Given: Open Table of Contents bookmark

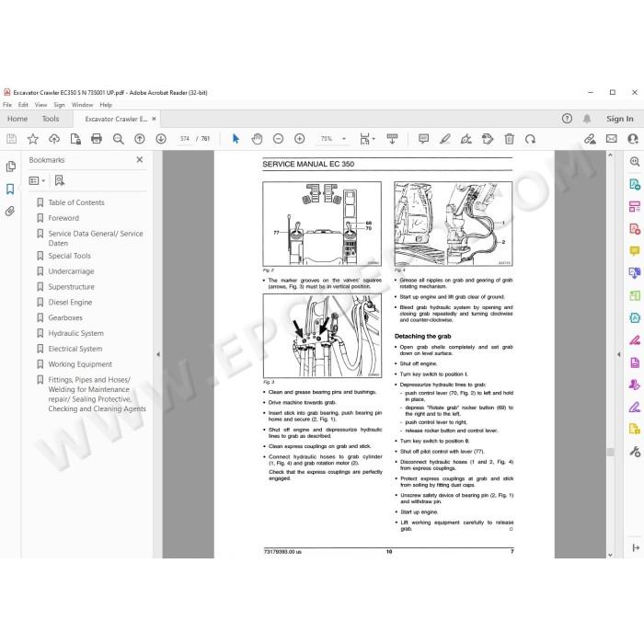Looking at the screenshot, I should 76,202.
